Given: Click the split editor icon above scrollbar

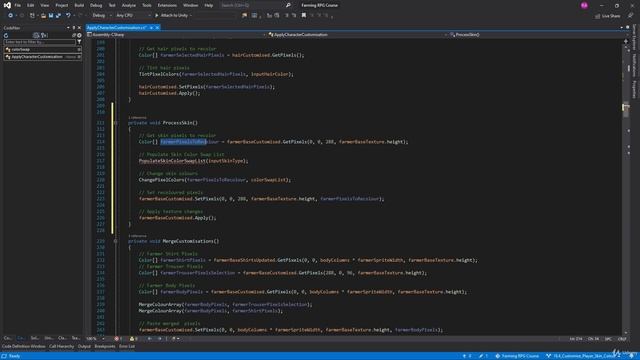Looking at the screenshot, I should (x=625, y=42).
